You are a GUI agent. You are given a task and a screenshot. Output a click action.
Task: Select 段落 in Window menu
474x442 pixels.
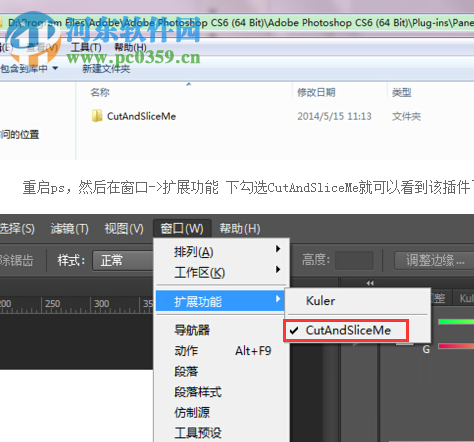(221, 371)
